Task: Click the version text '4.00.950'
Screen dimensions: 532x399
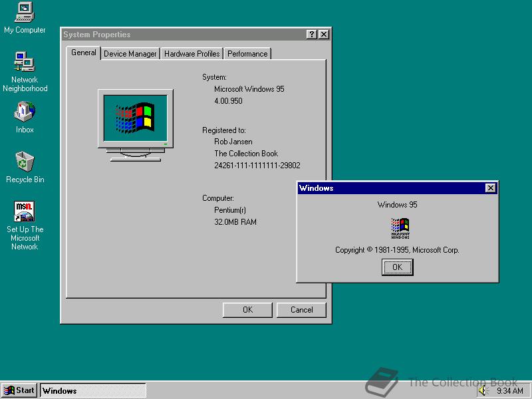Action: 228,101
